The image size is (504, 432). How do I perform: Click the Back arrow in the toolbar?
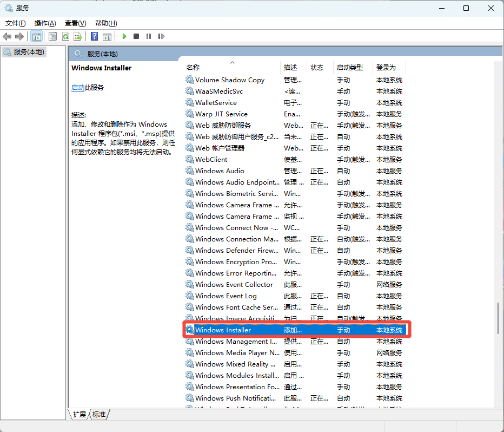pyautogui.click(x=7, y=36)
